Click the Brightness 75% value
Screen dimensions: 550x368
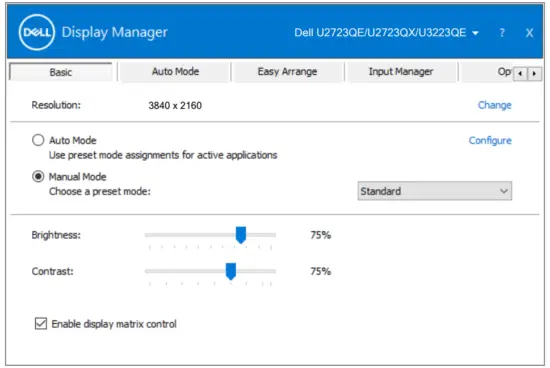click(x=321, y=235)
